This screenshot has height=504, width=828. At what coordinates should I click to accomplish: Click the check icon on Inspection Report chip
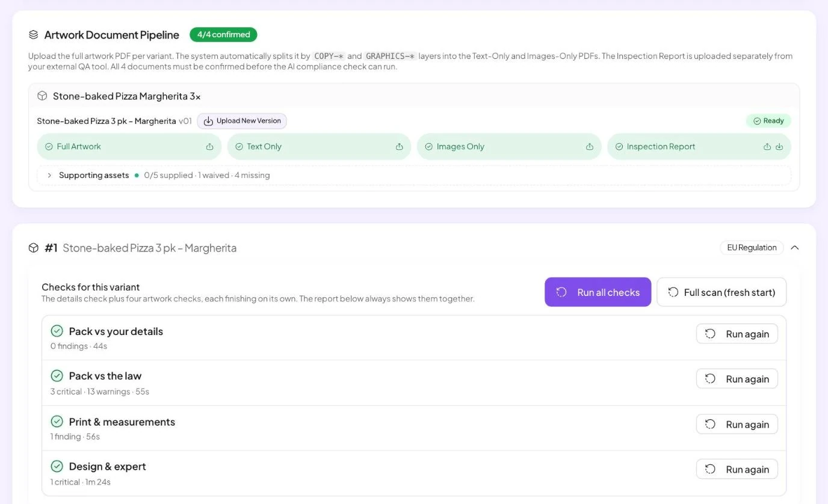tap(619, 147)
